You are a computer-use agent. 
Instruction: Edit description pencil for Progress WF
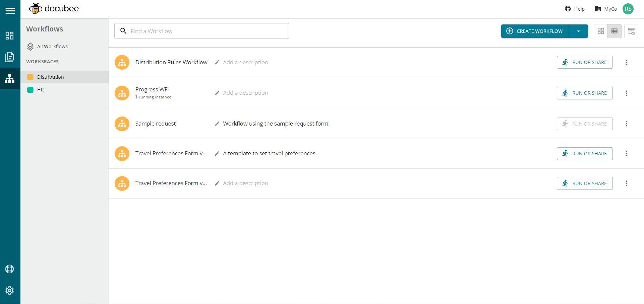pos(217,93)
